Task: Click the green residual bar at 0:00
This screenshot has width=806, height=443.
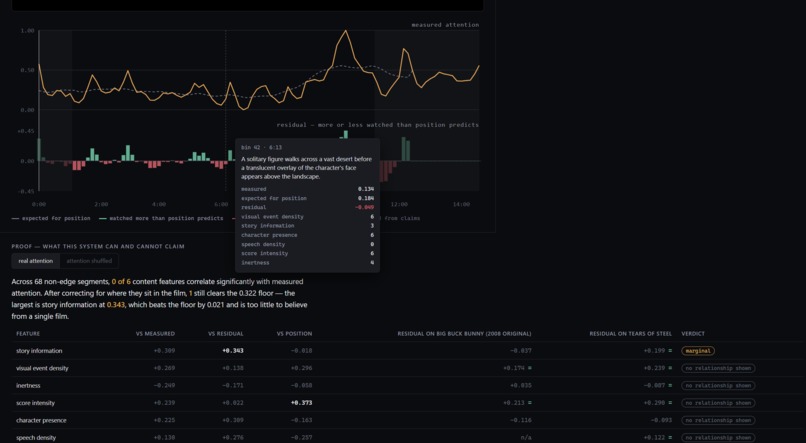Action: click(x=39, y=150)
